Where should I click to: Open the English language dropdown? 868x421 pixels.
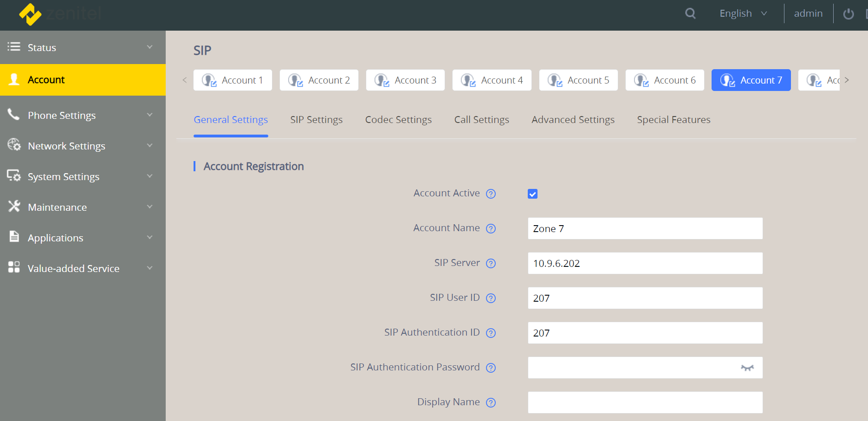point(743,13)
